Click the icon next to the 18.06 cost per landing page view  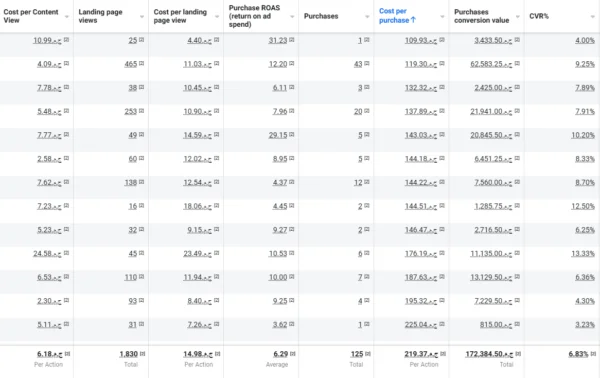tap(217, 206)
